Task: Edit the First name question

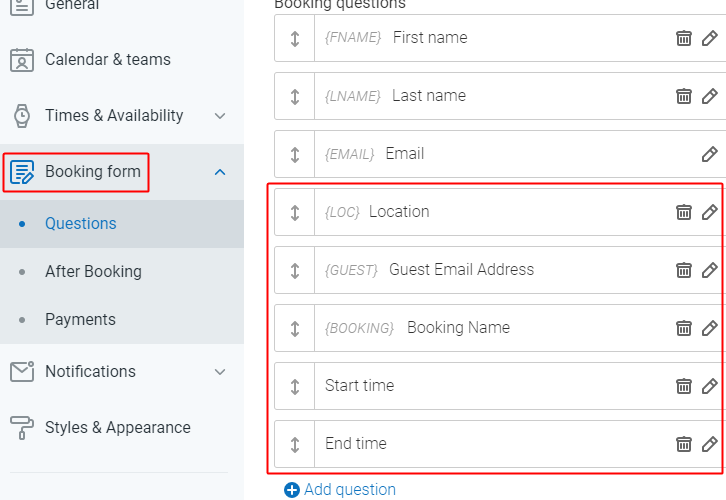Action: [709, 38]
